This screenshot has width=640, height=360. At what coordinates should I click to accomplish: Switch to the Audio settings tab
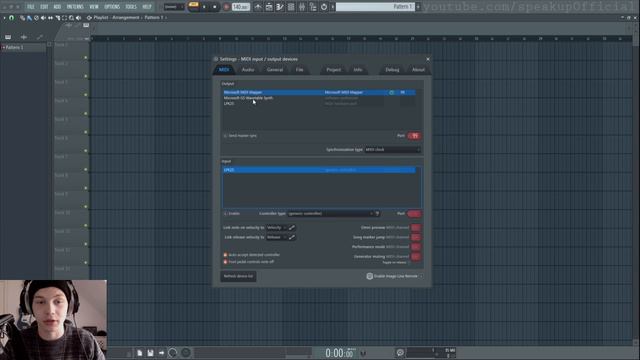click(248, 70)
